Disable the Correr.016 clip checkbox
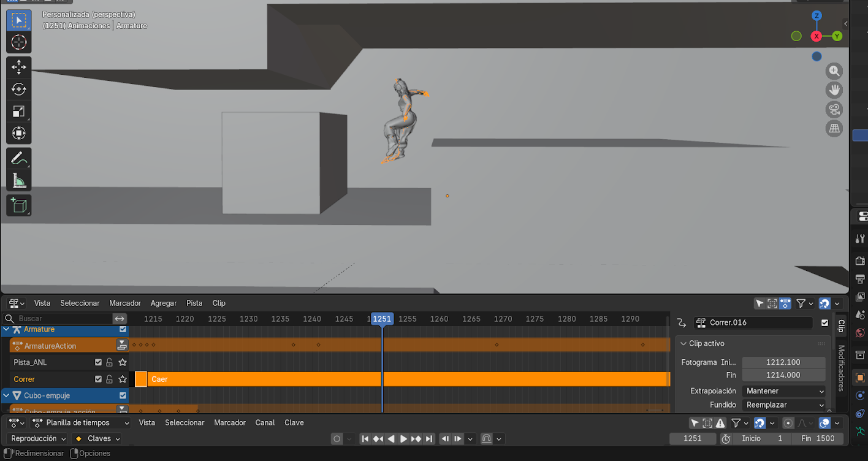Screen dimensions: 868x461 (x=824, y=322)
